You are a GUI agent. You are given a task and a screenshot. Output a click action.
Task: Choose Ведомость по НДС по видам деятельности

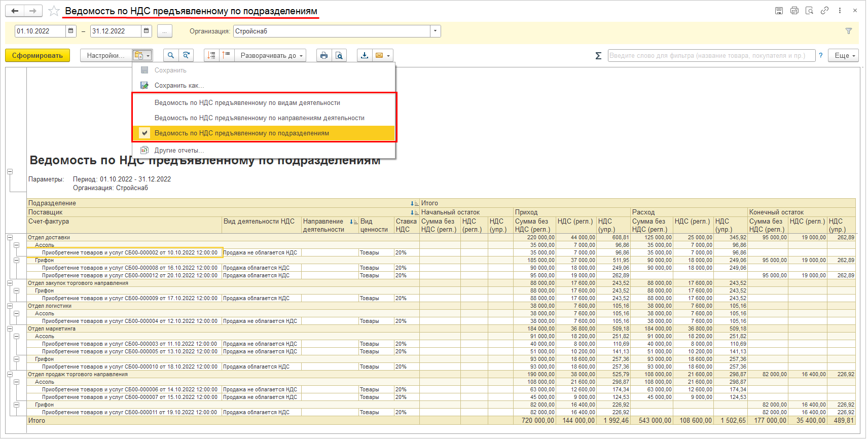[x=247, y=103]
